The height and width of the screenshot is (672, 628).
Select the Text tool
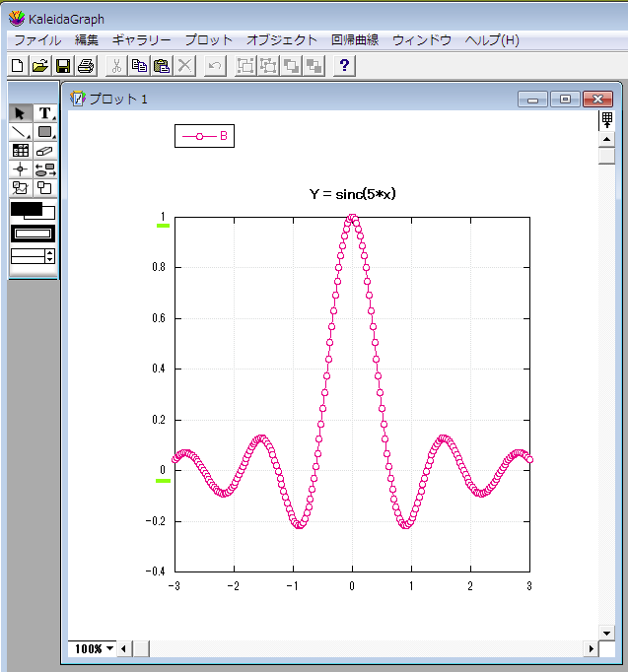[x=45, y=113]
